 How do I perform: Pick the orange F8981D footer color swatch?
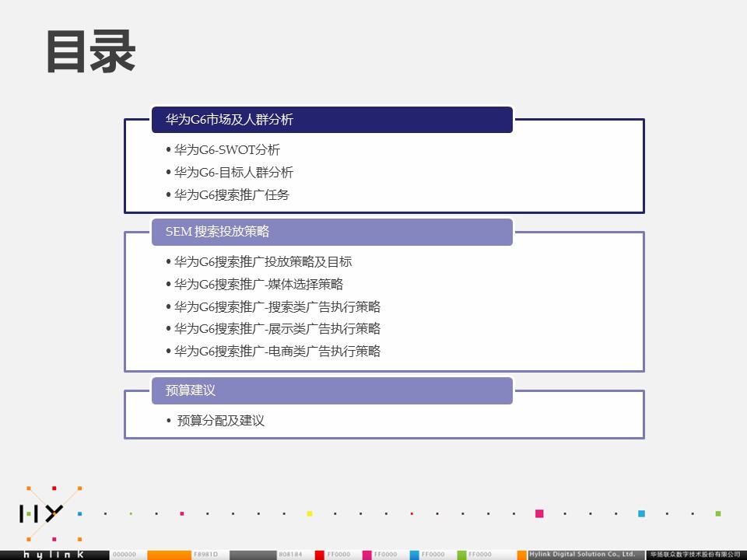(x=170, y=555)
